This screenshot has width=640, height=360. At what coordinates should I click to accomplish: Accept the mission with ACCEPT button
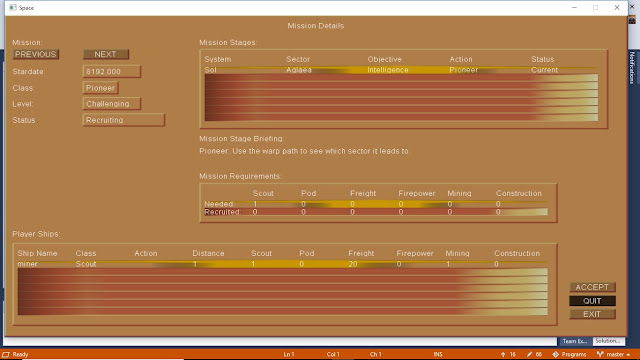tap(592, 287)
